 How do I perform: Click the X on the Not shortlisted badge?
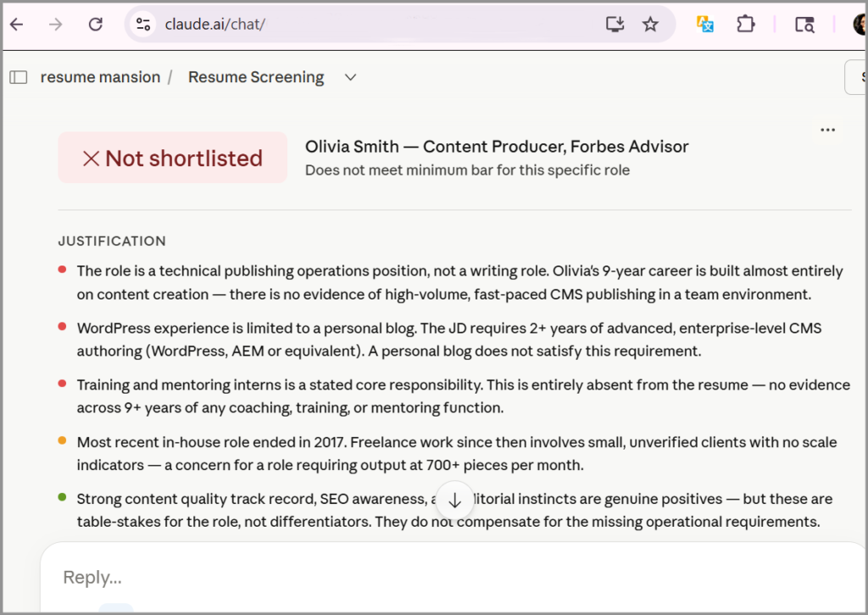click(91, 158)
